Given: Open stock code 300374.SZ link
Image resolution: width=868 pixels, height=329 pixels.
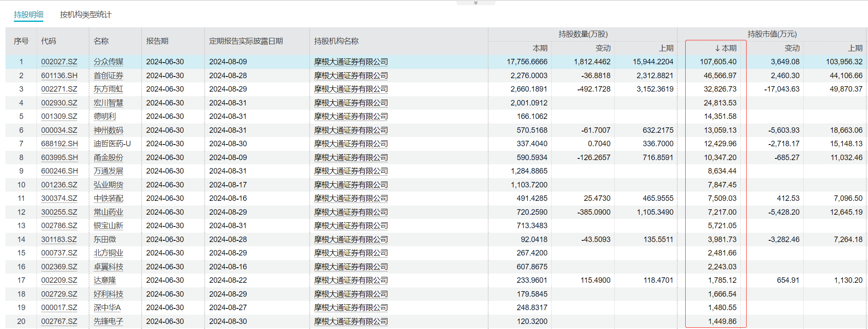Looking at the screenshot, I should (59, 198).
